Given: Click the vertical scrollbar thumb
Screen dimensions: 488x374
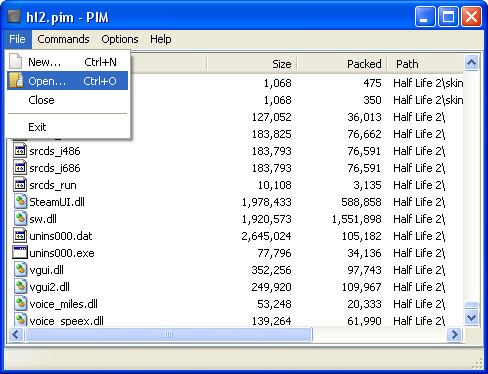Looking at the screenshot, I should (471, 305).
